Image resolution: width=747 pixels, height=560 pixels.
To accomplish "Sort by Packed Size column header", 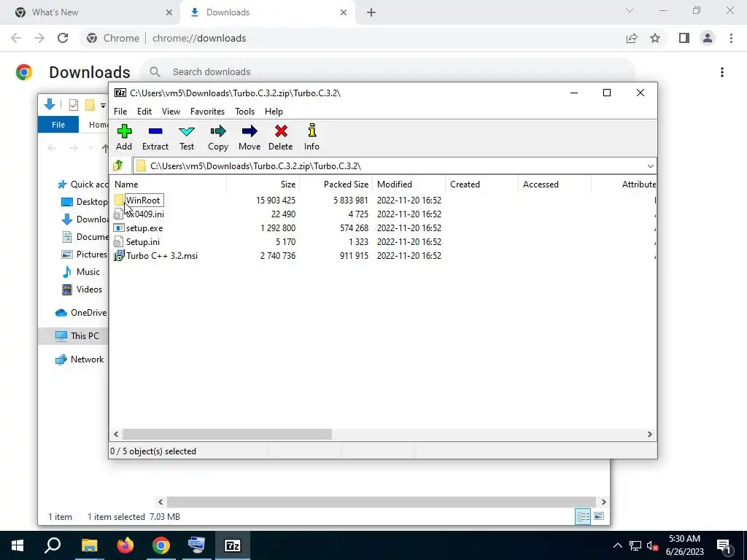I will click(336, 184).
